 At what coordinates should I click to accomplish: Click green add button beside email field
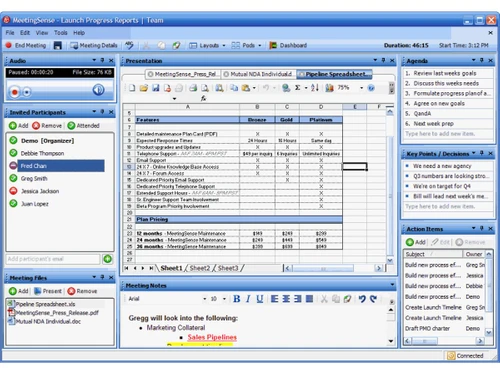click(x=108, y=259)
